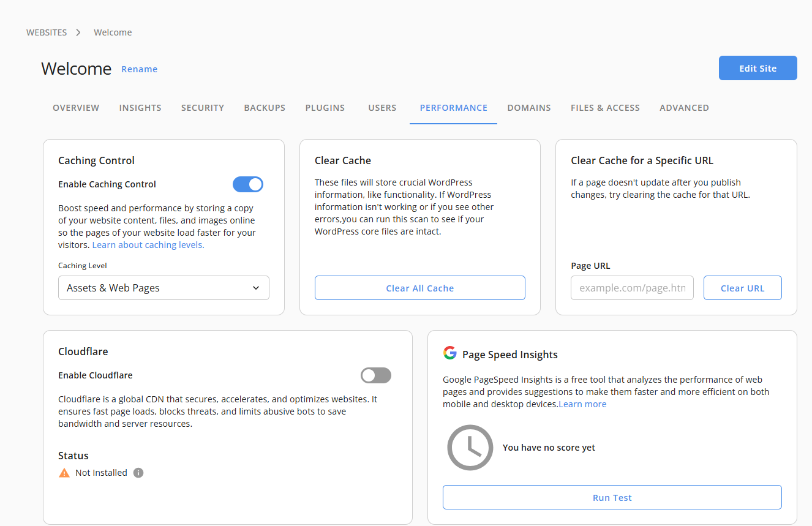Turn on Enable Cloudflare switch
Viewport: 812px width, 526px height.
[376, 375]
